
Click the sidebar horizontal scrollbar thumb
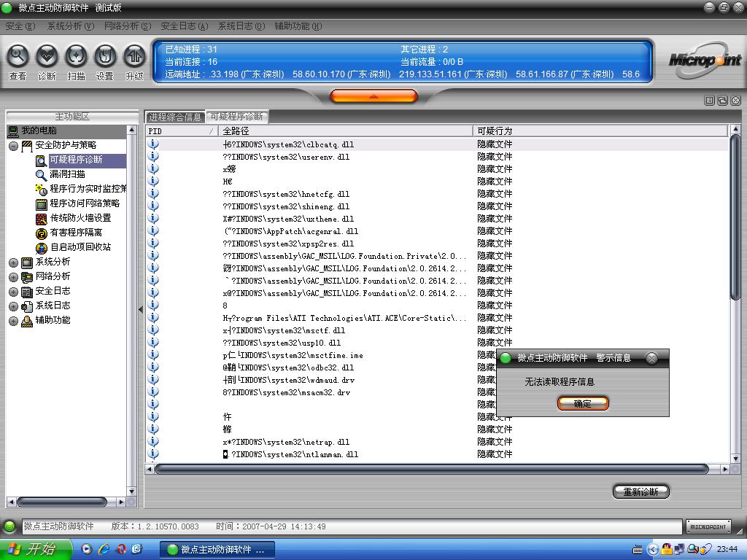click(61, 502)
